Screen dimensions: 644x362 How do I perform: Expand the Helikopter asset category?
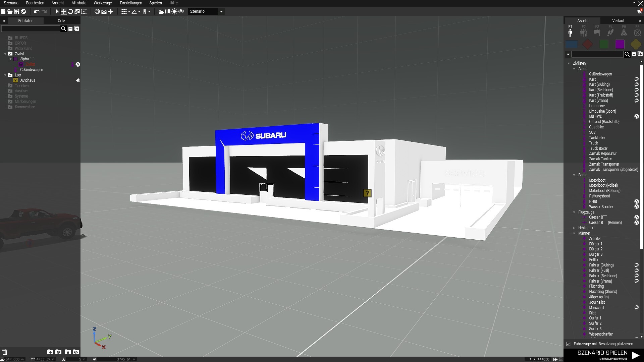[x=574, y=228]
